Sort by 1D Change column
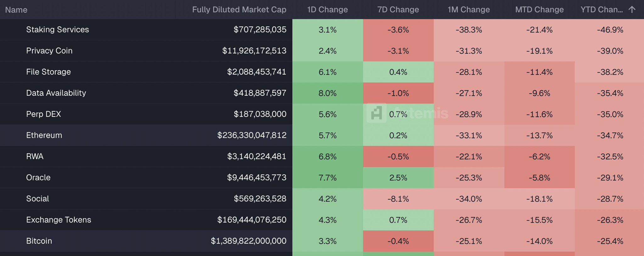644x256 pixels. coord(328,9)
